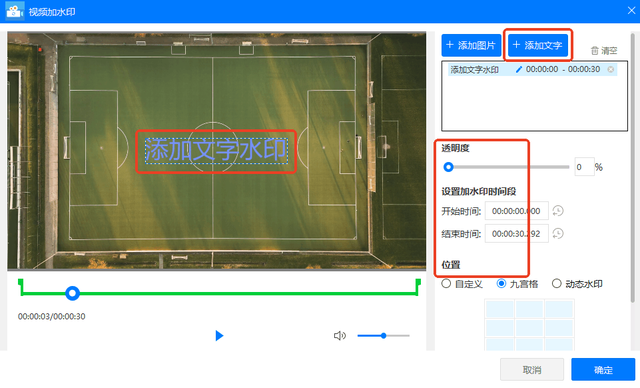Click the clock icon next to end time
The image size is (640, 388).
[558, 233]
